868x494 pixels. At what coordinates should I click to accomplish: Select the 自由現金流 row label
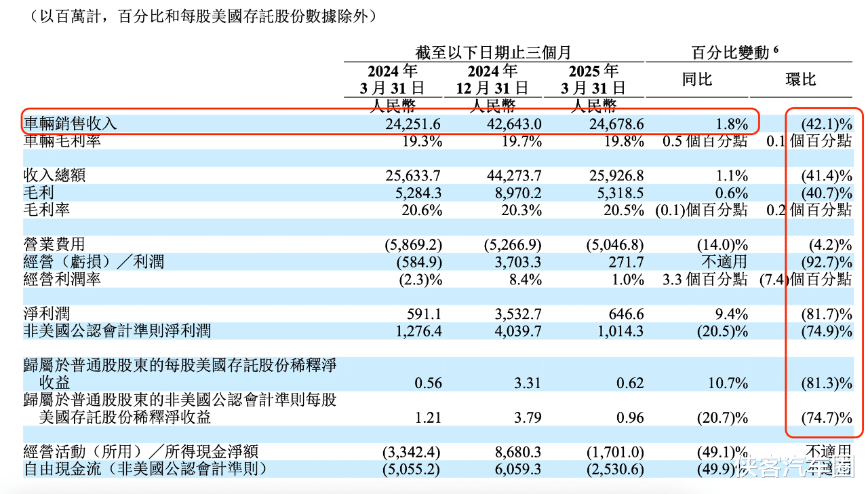click(x=144, y=468)
